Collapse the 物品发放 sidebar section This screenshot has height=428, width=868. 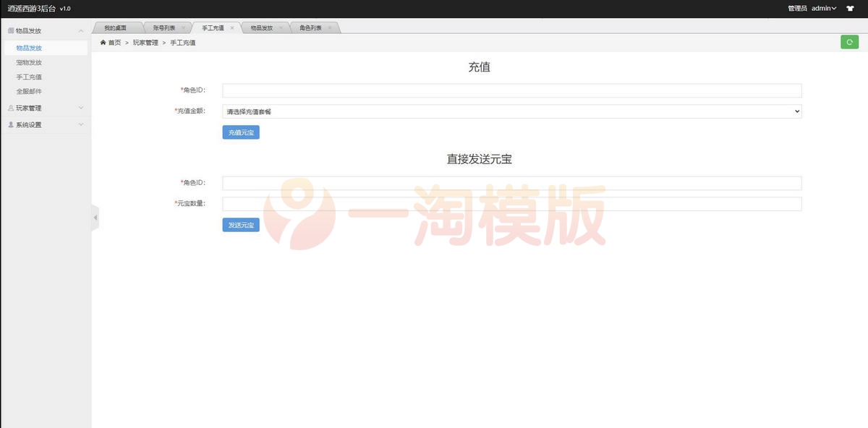tap(81, 30)
